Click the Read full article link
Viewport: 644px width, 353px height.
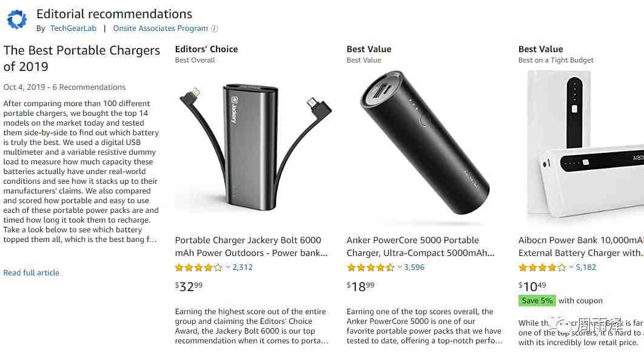click(32, 273)
